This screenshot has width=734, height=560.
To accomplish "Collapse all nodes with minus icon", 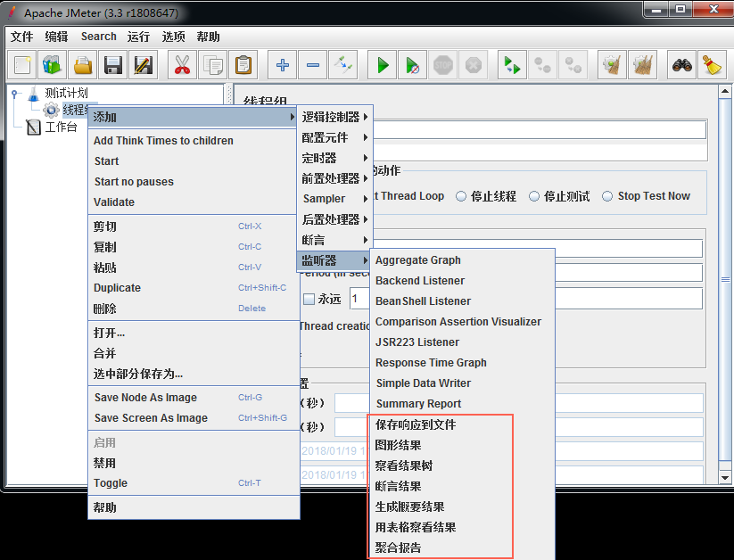I will pyautogui.click(x=313, y=65).
